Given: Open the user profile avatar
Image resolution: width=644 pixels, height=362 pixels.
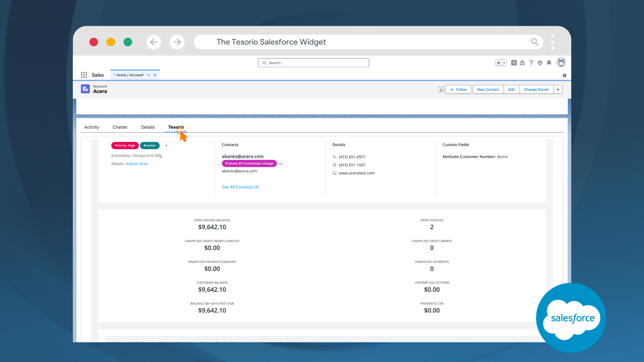Looking at the screenshot, I should click(x=561, y=62).
